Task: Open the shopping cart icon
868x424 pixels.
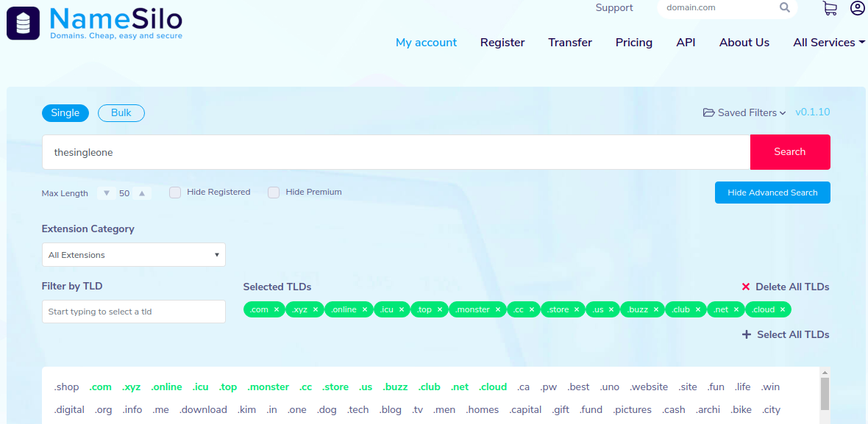Action: pos(830,8)
